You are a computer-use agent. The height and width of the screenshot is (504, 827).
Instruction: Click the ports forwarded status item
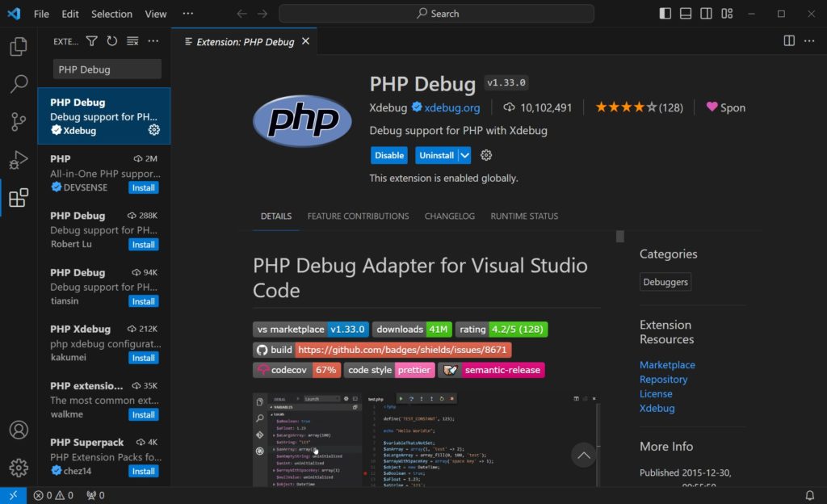(95, 496)
